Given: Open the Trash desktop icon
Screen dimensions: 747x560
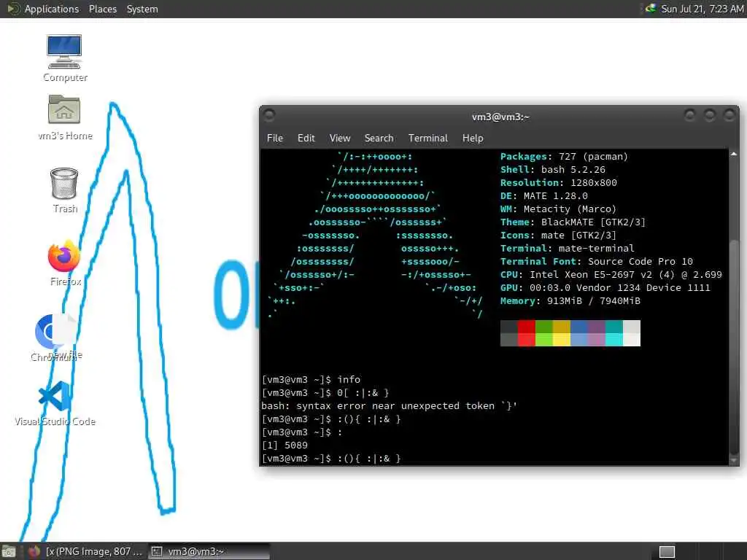Looking at the screenshot, I should point(64,190).
